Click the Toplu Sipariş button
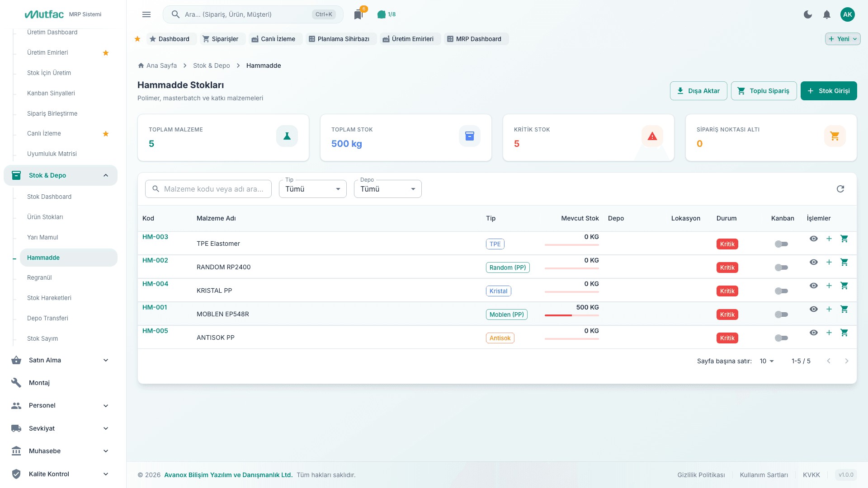This screenshot has width=868, height=488. click(764, 91)
